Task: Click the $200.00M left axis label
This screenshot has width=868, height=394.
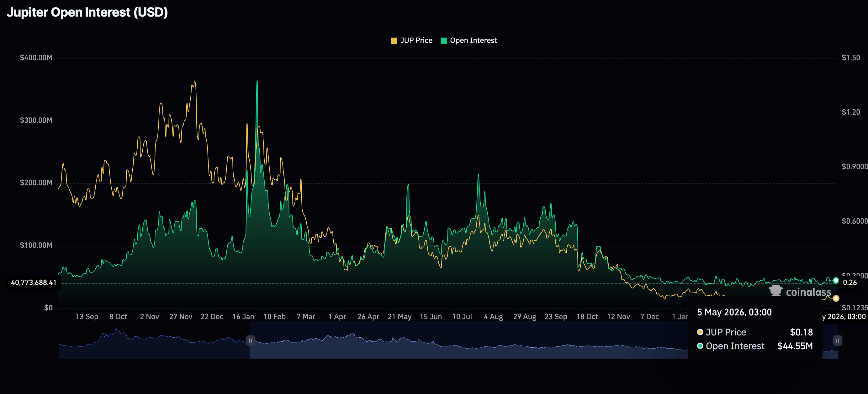Action: pyautogui.click(x=36, y=182)
